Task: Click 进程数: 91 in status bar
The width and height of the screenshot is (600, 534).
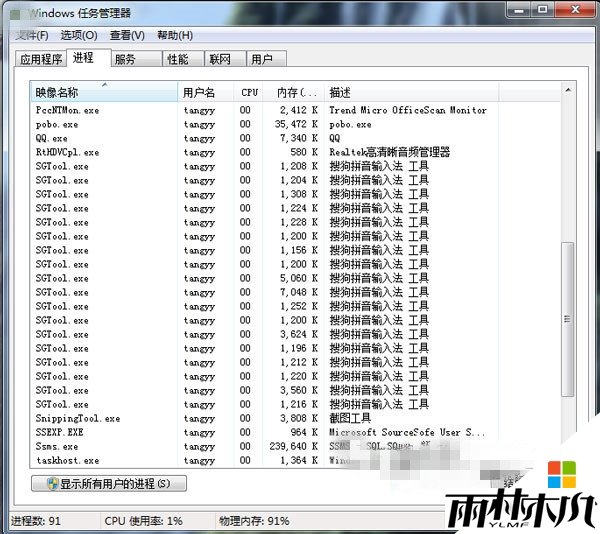Action: (36, 521)
